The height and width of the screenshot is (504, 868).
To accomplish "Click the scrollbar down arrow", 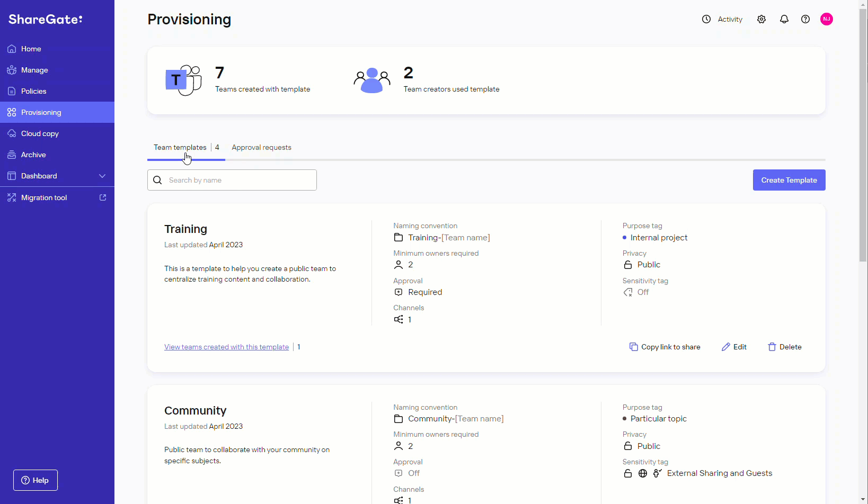I will coord(863,499).
